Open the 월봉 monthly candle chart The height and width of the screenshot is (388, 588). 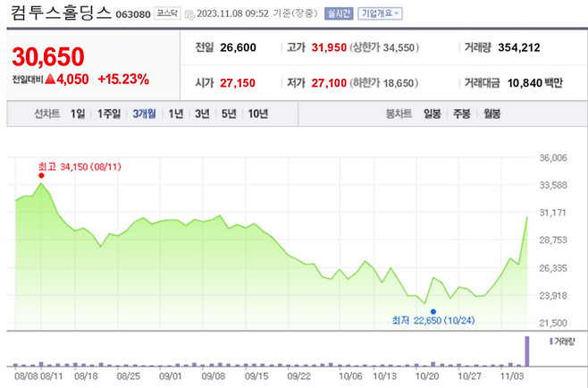click(492, 114)
